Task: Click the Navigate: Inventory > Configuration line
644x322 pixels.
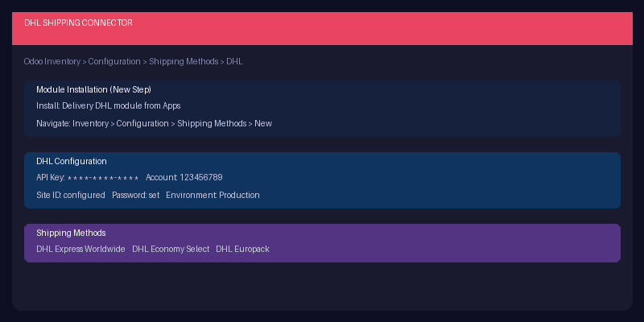Action: point(154,124)
